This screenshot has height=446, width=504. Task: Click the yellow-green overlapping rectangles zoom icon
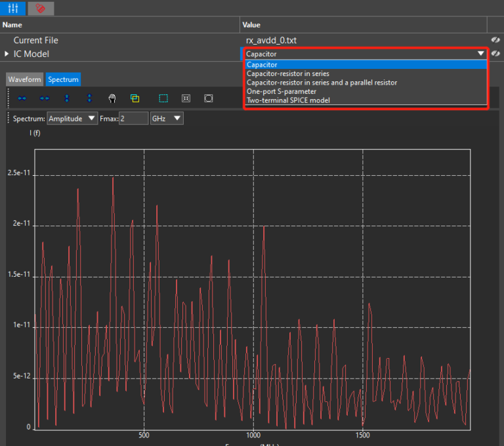135,98
